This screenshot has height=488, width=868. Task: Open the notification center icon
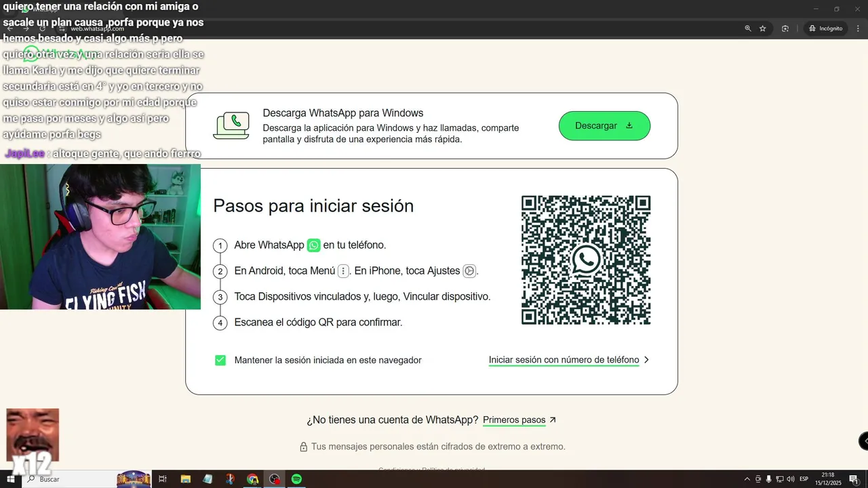[x=854, y=479]
